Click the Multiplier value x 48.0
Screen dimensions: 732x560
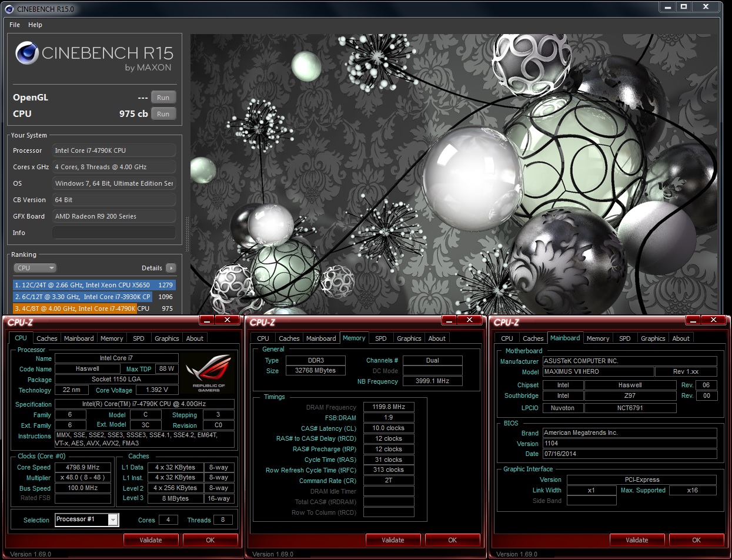pyautogui.click(x=83, y=478)
